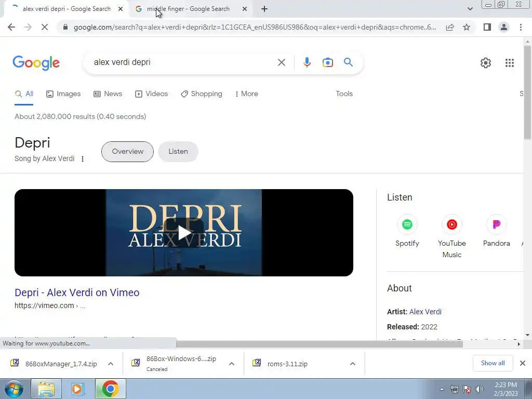Open search Tools options
Viewport: 532px width, 399px height.
tap(344, 94)
